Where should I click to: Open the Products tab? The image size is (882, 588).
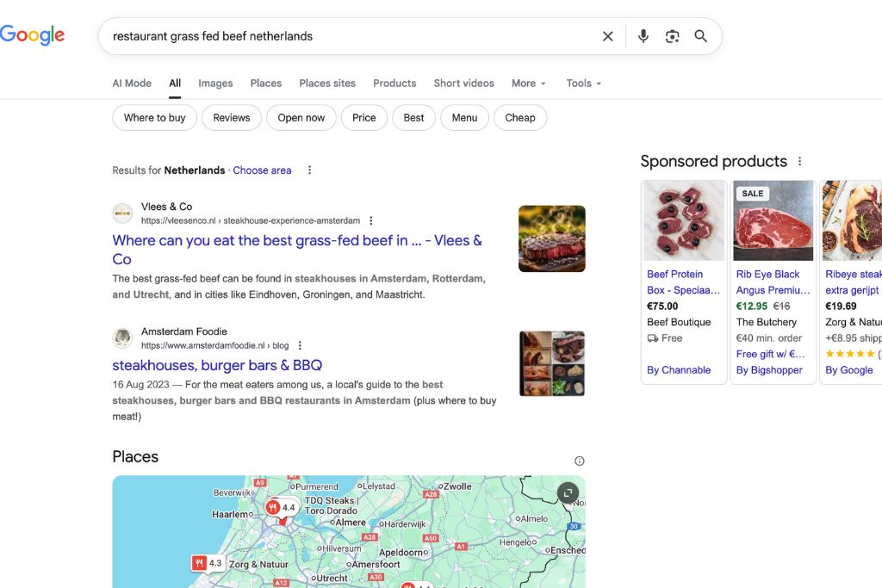tap(394, 84)
